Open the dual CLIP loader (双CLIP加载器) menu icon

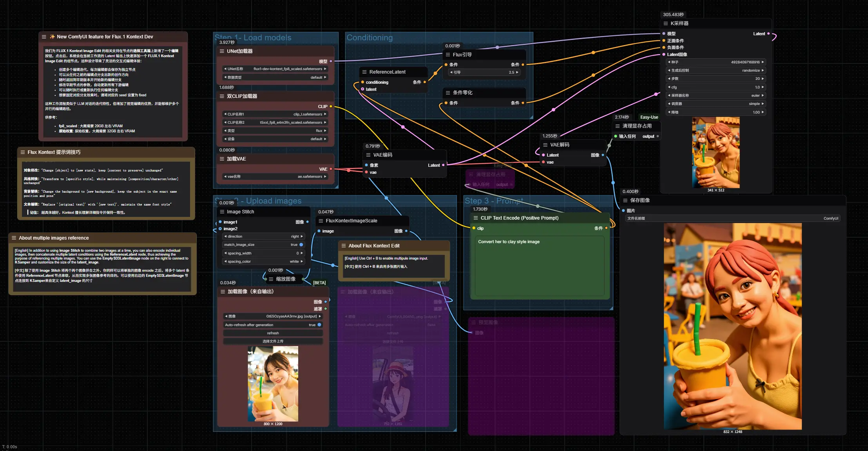coord(222,96)
